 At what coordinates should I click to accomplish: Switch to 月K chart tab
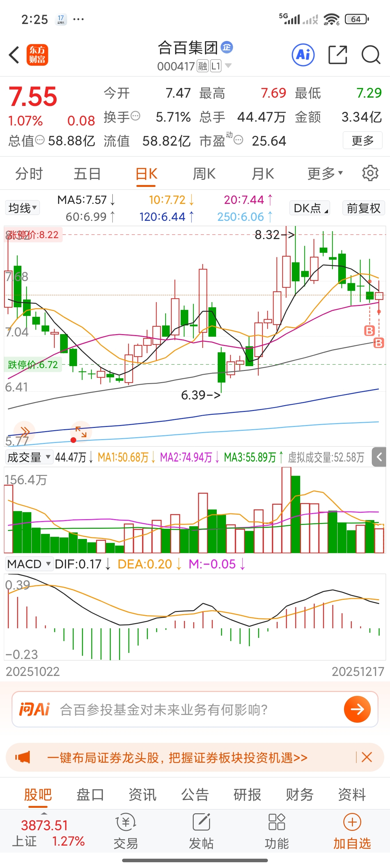click(x=263, y=173)
